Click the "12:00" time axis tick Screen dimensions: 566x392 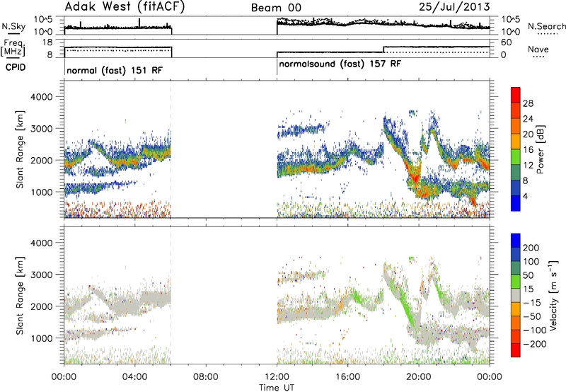277,377
